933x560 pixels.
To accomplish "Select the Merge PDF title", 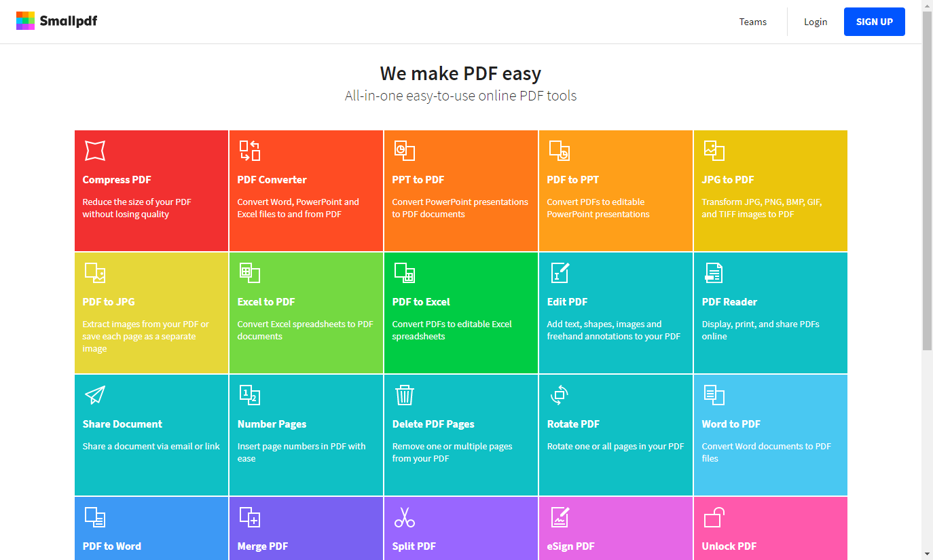I will [262, 546].
